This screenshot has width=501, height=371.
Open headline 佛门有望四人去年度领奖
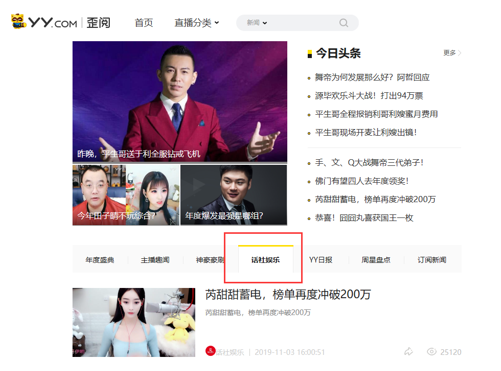(362, 181)
